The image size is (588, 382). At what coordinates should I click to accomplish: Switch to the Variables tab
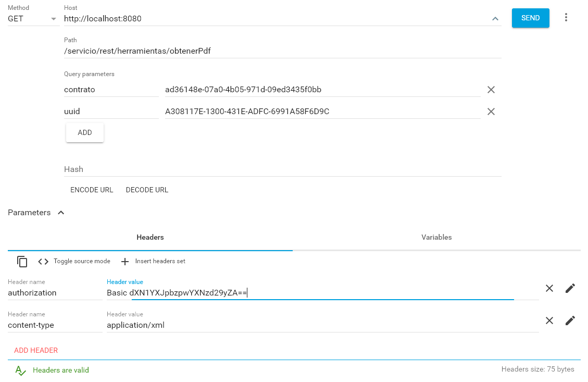click(436, 237)
